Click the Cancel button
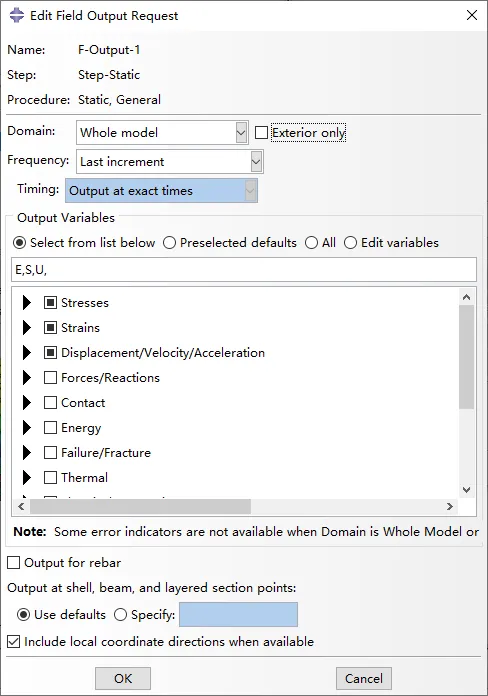Screen dimensions: 488x696 364,679
